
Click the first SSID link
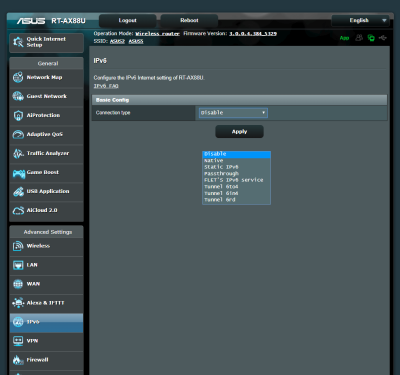point(117,41)
